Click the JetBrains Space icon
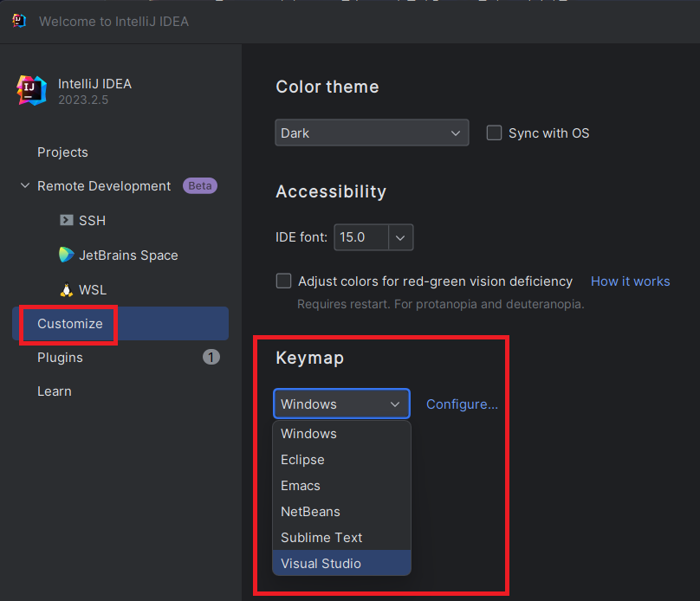700x601 pixels. tap(67, 255)
